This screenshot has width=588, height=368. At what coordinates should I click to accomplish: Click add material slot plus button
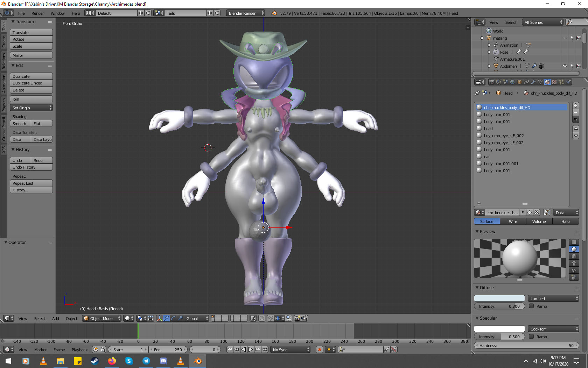575,105
